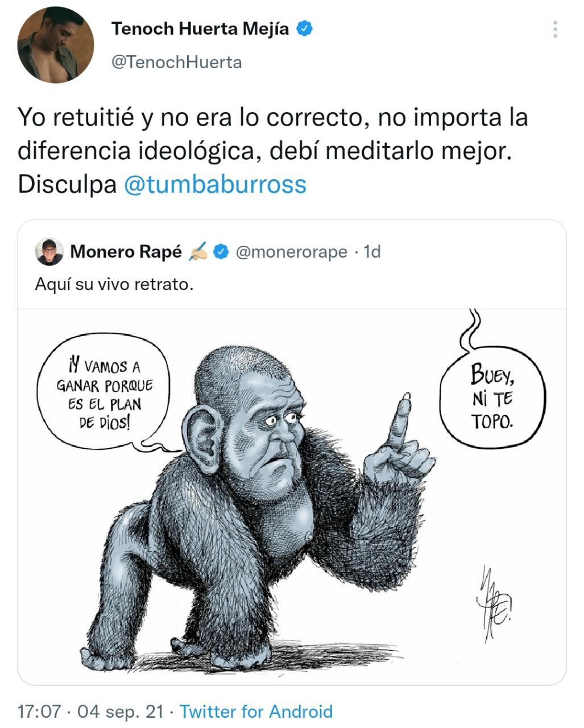Open the three-dot tweet options menu

click(555, 29)
